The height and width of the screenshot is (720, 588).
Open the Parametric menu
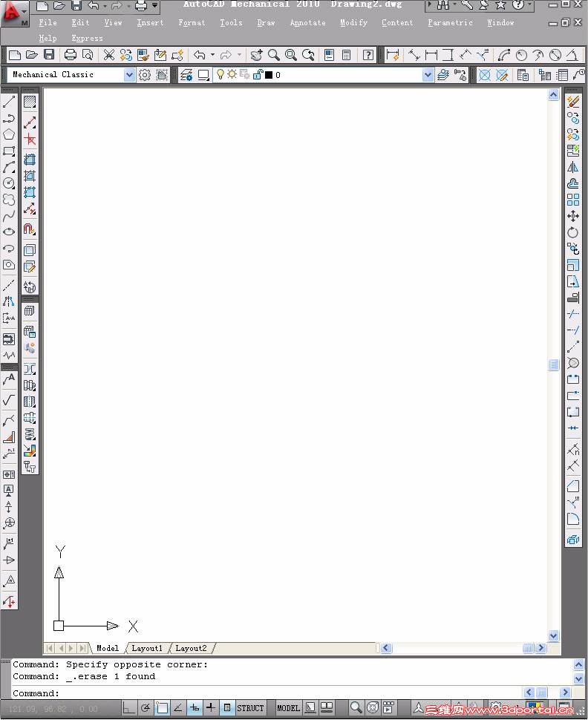450,22
